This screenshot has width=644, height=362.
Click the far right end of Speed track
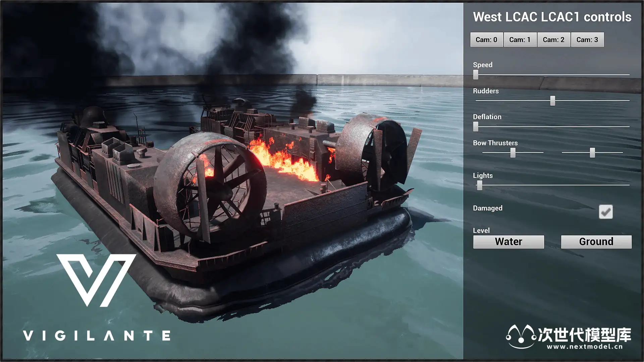pyautogui.click(x=628, y=74)
